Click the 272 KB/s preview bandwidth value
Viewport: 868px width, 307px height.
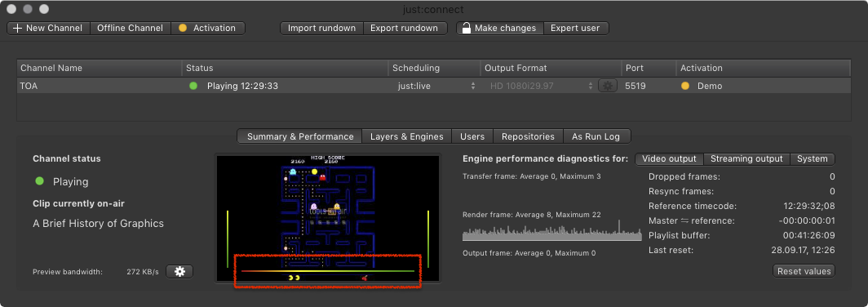[143, 272]
